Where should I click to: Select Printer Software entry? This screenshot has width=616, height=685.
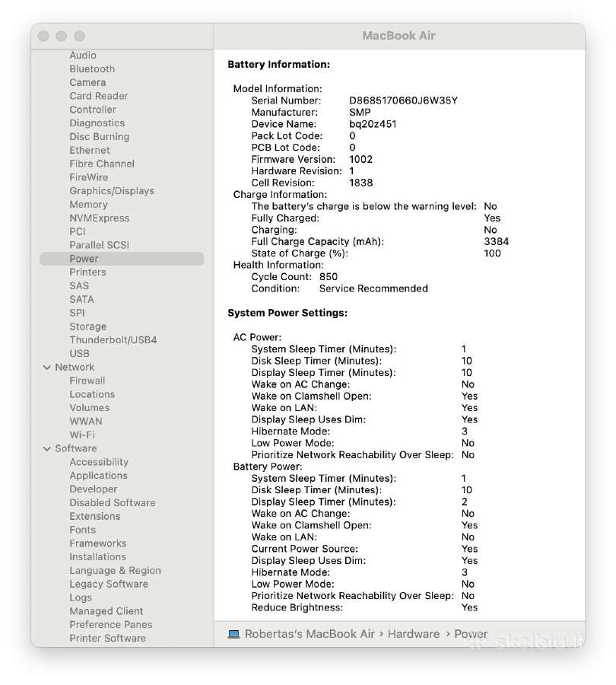point(107,639)
